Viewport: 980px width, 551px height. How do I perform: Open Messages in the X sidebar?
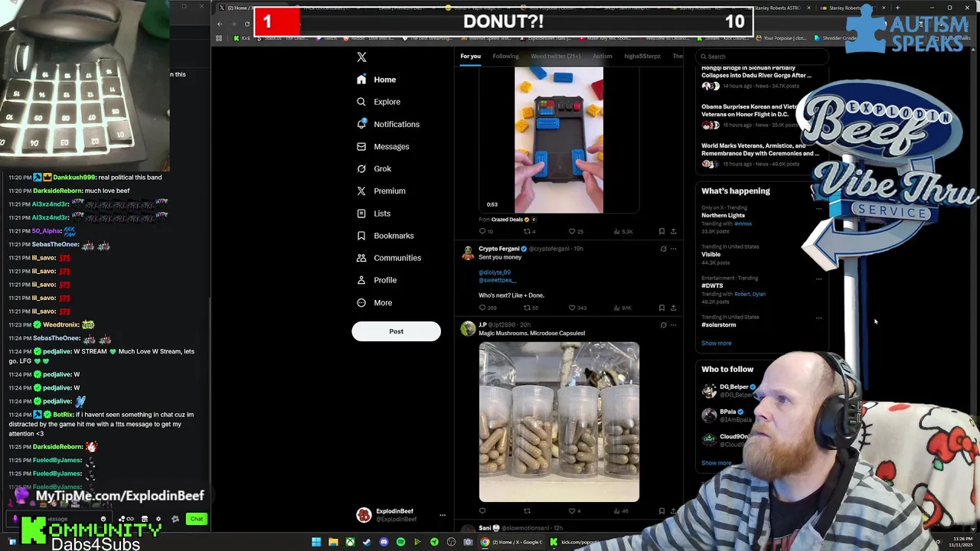pyautogui.click(x=383, y=146)
